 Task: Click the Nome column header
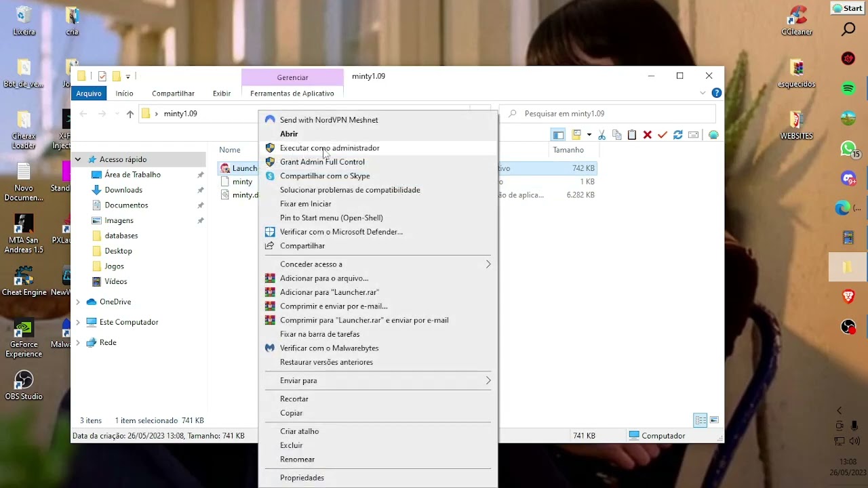click(229, 150)
